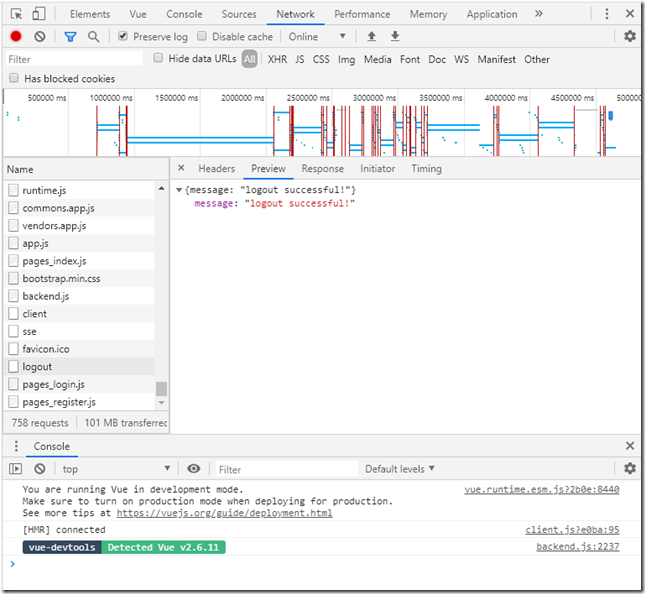The height and width of the screenshot is (594, 645).
Task: Filter requests by XHR
Action: [277, 59]
